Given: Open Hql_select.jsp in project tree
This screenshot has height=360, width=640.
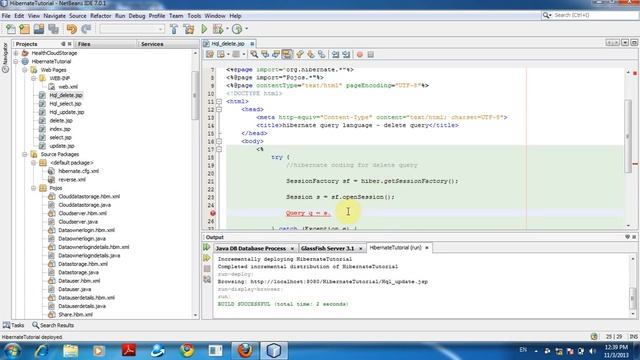Looking at the screenshot, I should coord(65,104).
